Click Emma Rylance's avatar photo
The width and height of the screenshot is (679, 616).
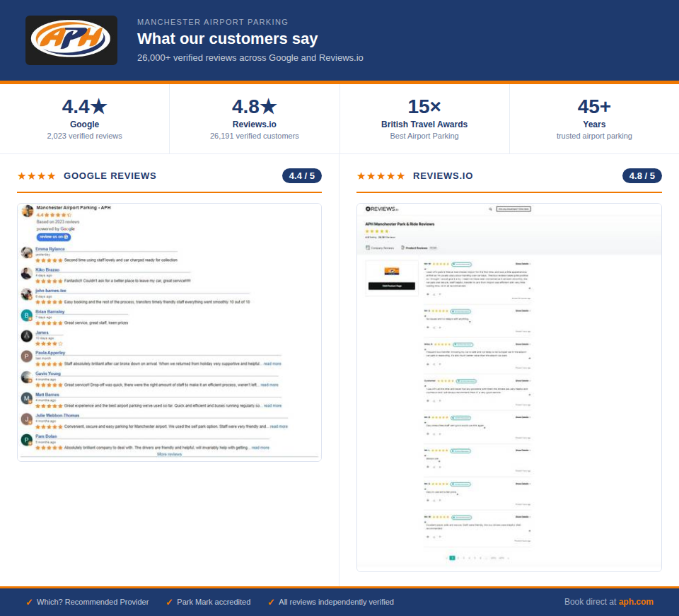[27, 252]
